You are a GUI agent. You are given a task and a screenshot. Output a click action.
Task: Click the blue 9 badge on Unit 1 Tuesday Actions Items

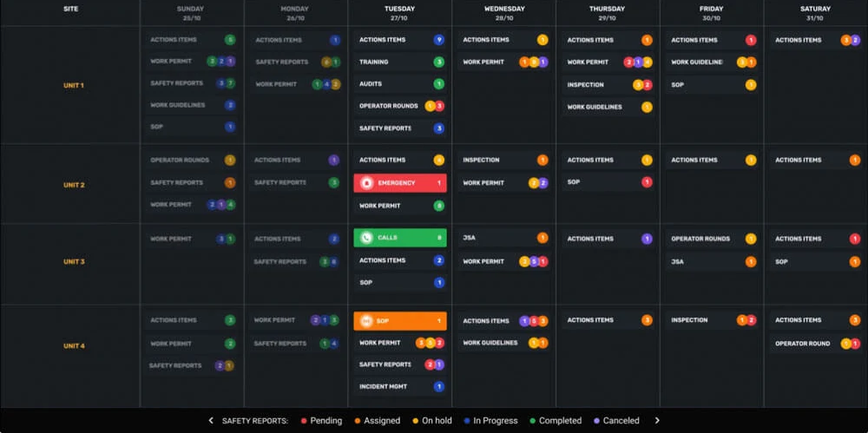pyautogui.click(x=439, y=40)
